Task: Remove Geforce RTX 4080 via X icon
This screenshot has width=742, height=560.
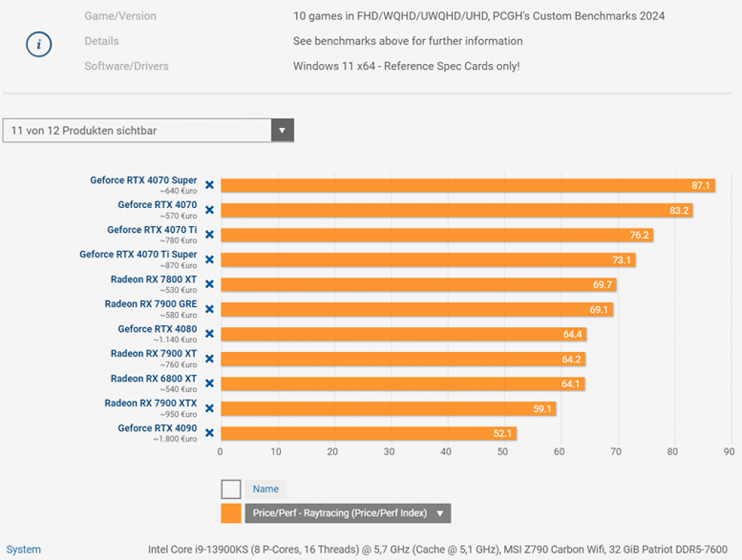Action: click(210, 334)
